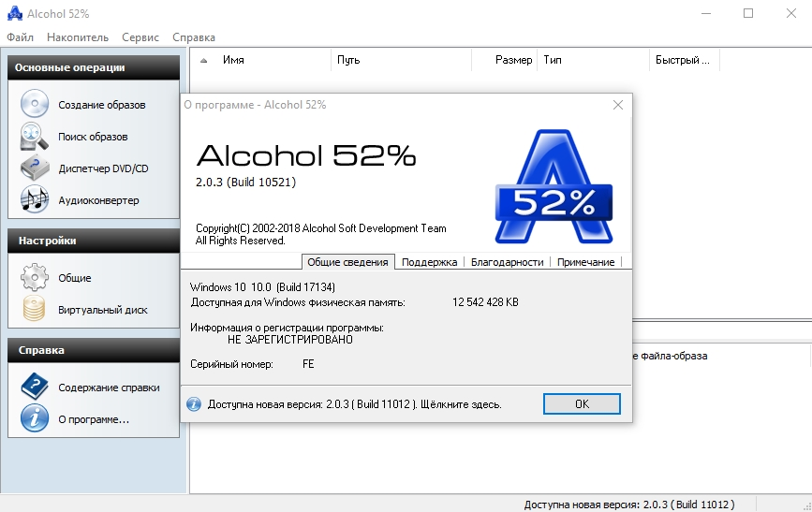The width and height of the screenshot is (812, 512).
Task: Click the НЕ ЗАРЕГИСТРИРОВАНО registration text
Action: (x=290, y=340)
